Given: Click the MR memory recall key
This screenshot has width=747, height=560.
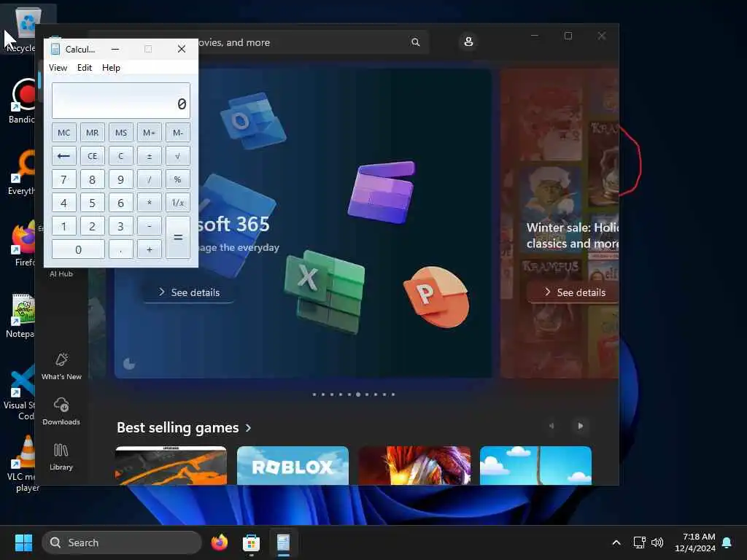Looking at the screenshot, I should click(93, 133).
